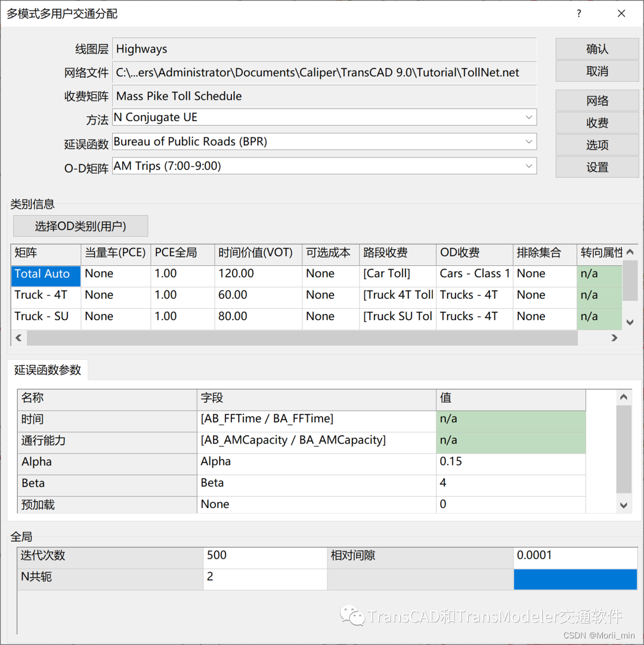Open the O-D矩阵 dropdown showing AM Trips

(528, 166)
